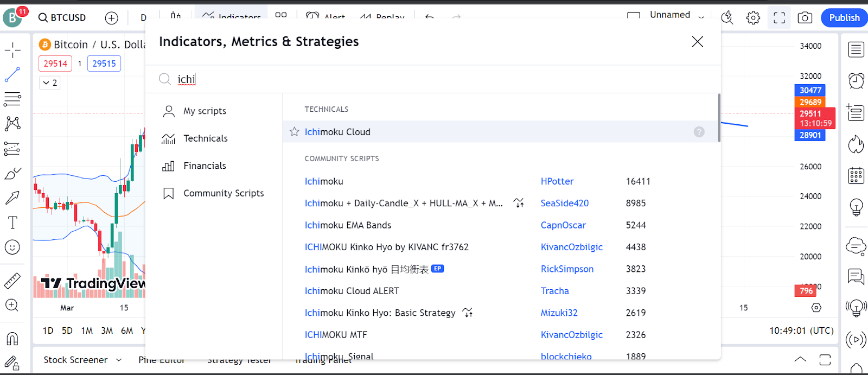Viewport: 868px width, 375px height.
Task: Open the HPotter author link
Action: [557, 181]
